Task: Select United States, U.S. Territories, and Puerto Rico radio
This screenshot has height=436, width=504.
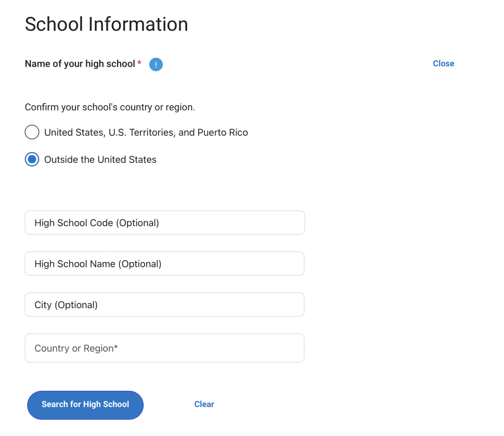Action: coord(32,132)
